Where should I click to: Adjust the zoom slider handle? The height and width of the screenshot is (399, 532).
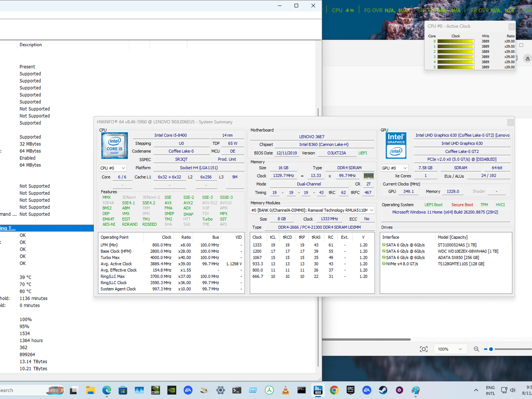tap(491, 349)
